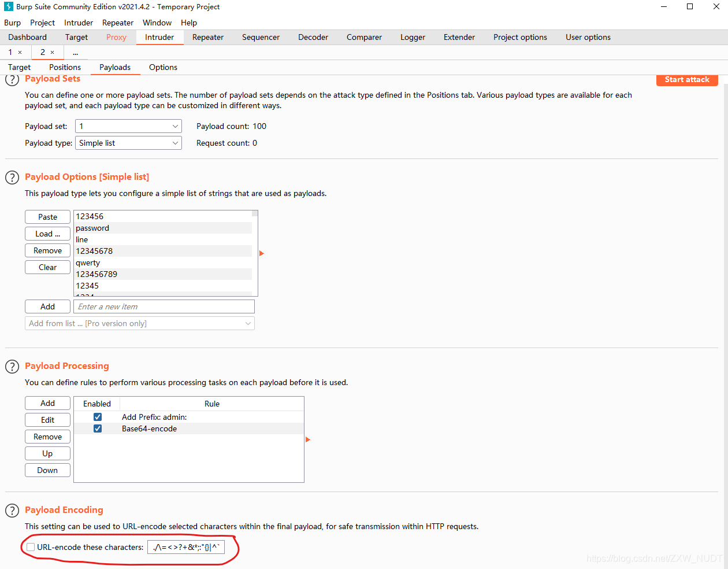The height and width of the screenshot is (569, 728).
Task: Open help for Payload Sets section
Action: [x=12, y=79]
